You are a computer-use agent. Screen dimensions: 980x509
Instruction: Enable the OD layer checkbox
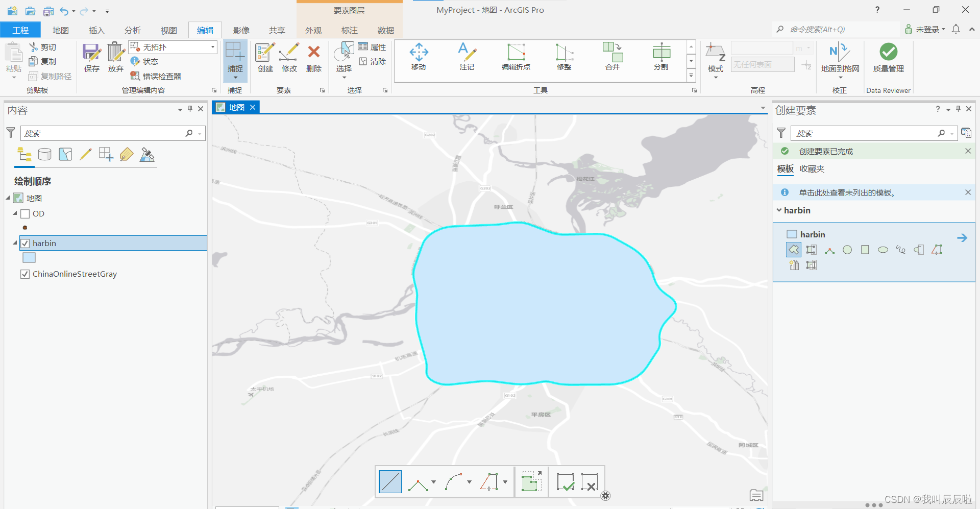pos(25,214)
